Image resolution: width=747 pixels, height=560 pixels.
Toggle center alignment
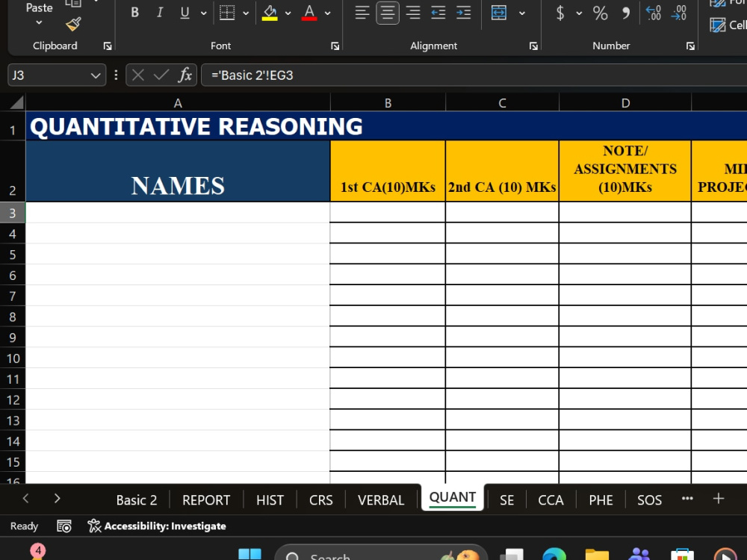387,13
